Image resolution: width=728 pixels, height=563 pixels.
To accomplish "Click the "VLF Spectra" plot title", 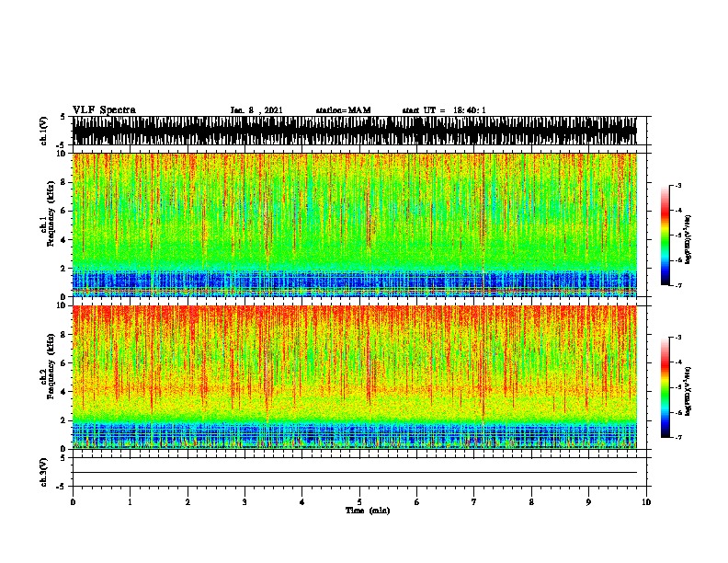I will point(104,110).
